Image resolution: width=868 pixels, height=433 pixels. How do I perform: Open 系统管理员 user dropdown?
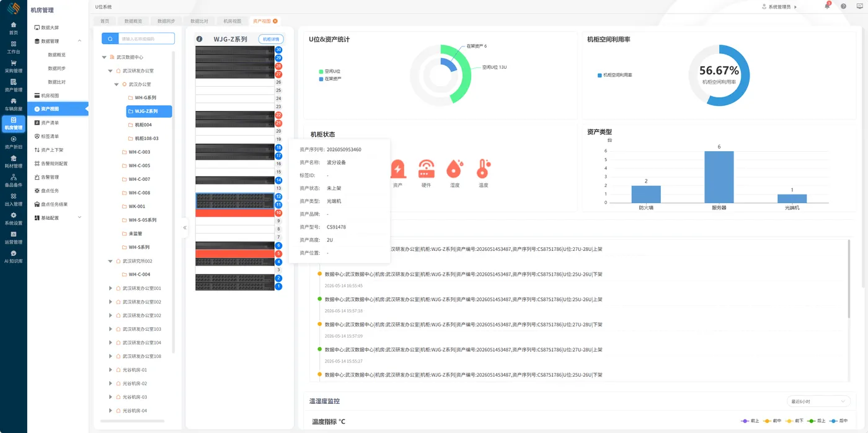[x=779, y=7]
